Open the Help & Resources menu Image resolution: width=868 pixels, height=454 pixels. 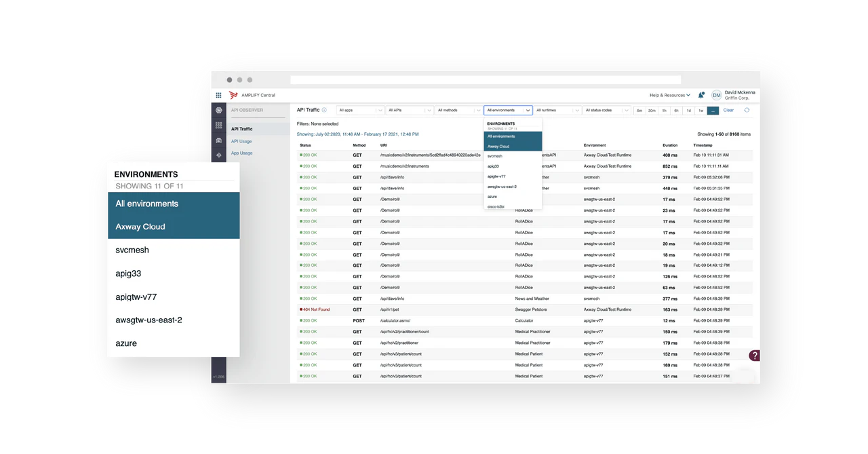(669, 95)
